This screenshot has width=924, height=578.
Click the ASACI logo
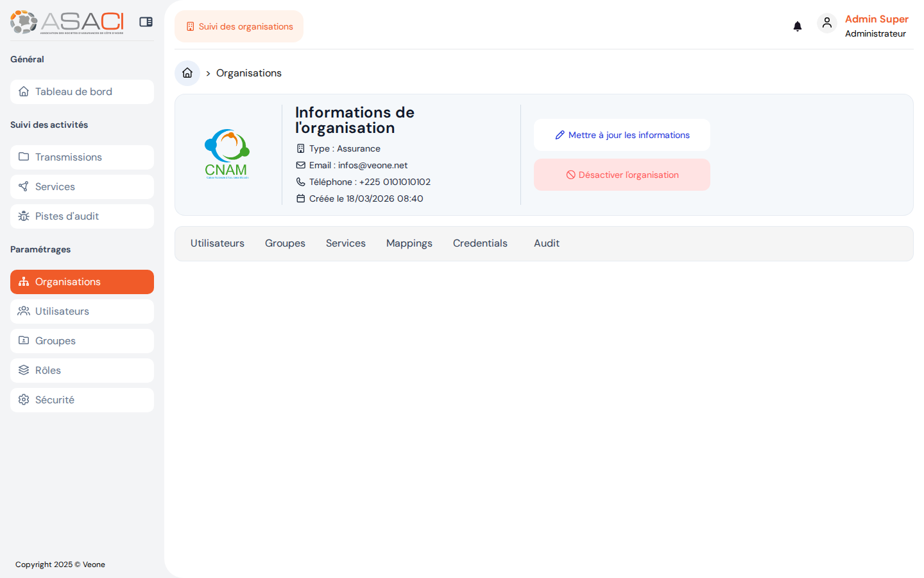tap(64, 21)
